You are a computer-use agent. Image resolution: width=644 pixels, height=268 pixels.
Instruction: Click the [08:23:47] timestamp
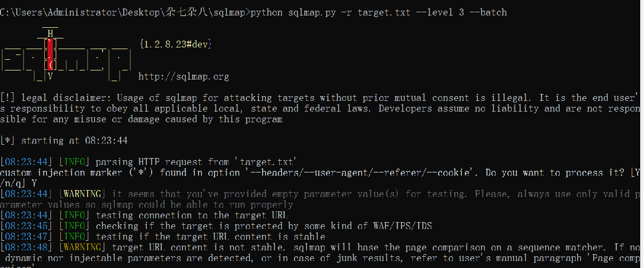[x=26, y=237]
